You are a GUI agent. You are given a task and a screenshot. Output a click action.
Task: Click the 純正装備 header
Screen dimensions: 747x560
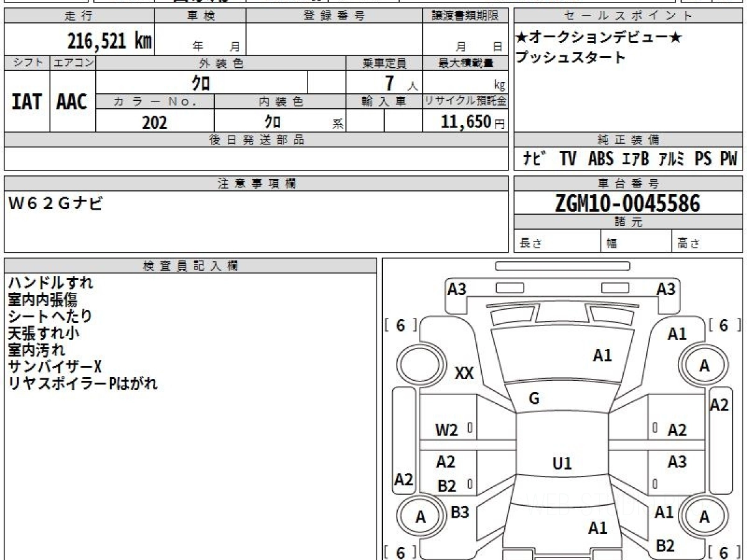pyautogui.click(x=628, y=140)
